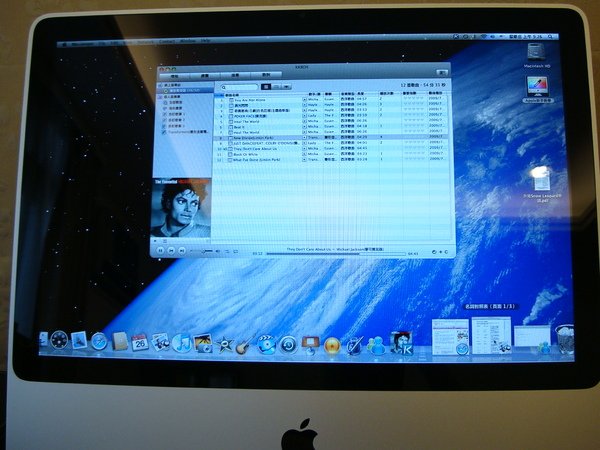This screenshot has width=600, height=450.
Task: Toggle the checkbox beside POKER FACE
Action: [231, 116]
